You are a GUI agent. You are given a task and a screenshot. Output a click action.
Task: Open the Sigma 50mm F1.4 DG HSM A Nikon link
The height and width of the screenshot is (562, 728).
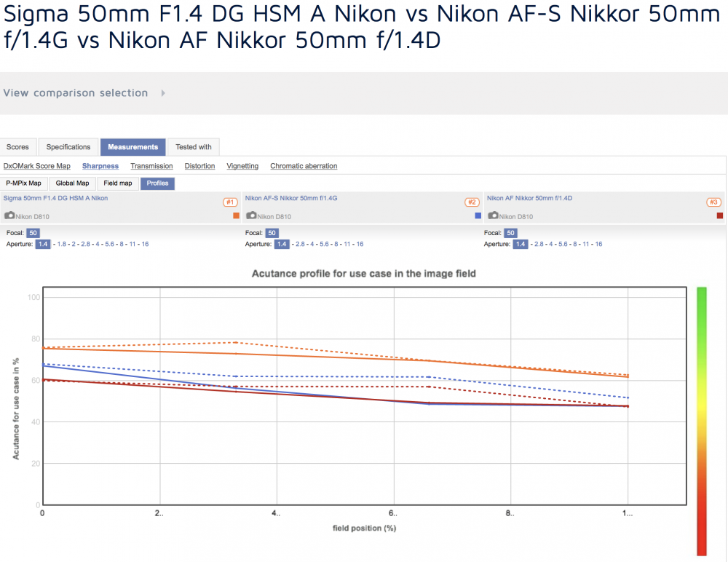click(x=56, y=198)
